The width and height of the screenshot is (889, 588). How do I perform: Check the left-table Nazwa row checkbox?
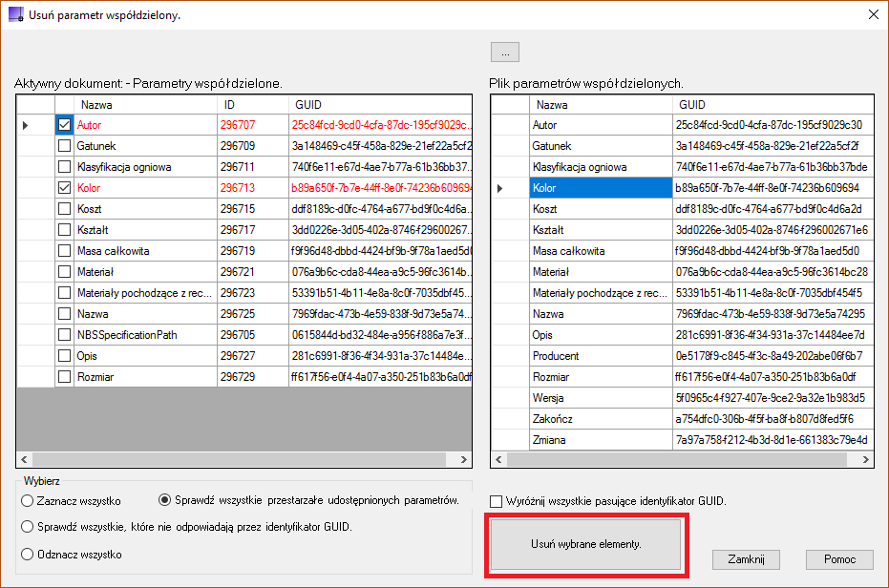65,313
